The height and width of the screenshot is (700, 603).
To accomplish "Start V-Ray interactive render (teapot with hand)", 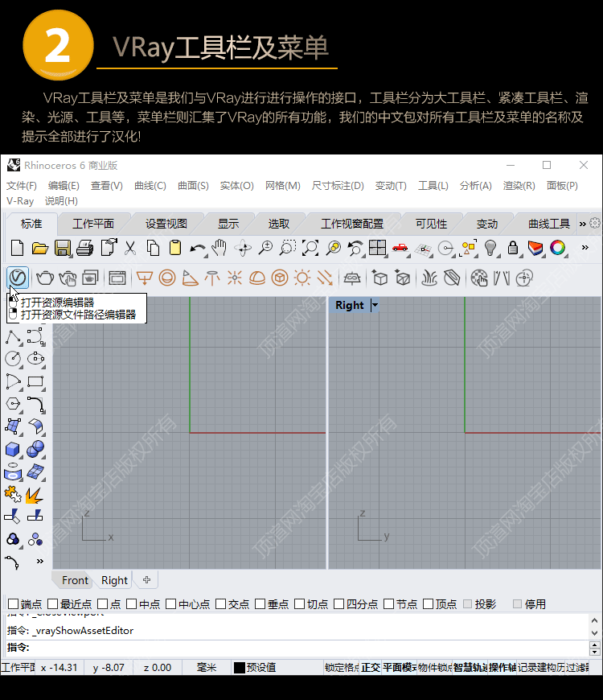I will 68,278.
